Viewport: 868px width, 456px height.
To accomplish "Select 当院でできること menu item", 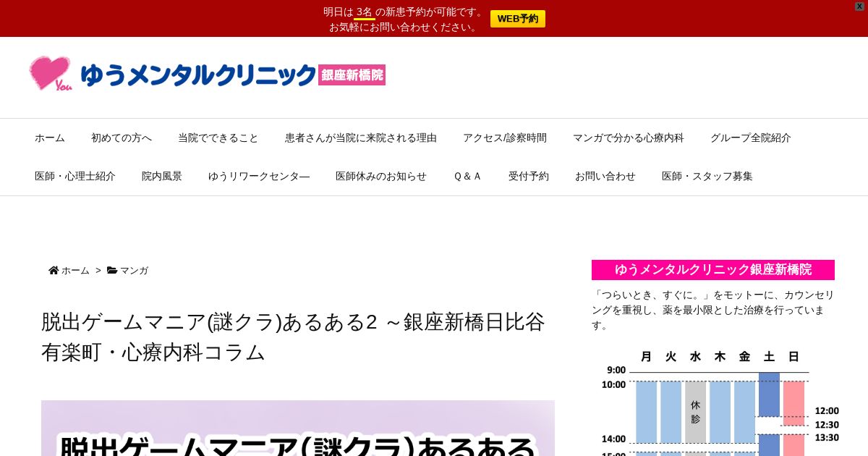I will (x=218, y=138).
